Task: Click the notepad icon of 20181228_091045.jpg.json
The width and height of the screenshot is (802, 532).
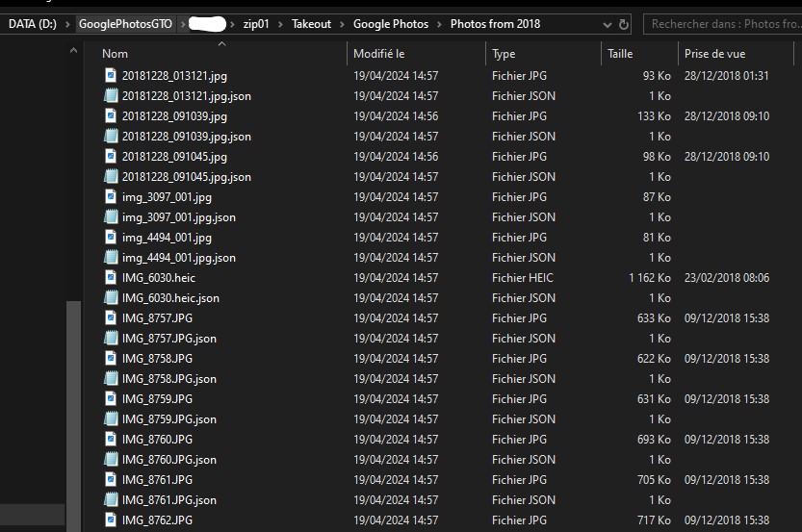Action: click(111, 176)
